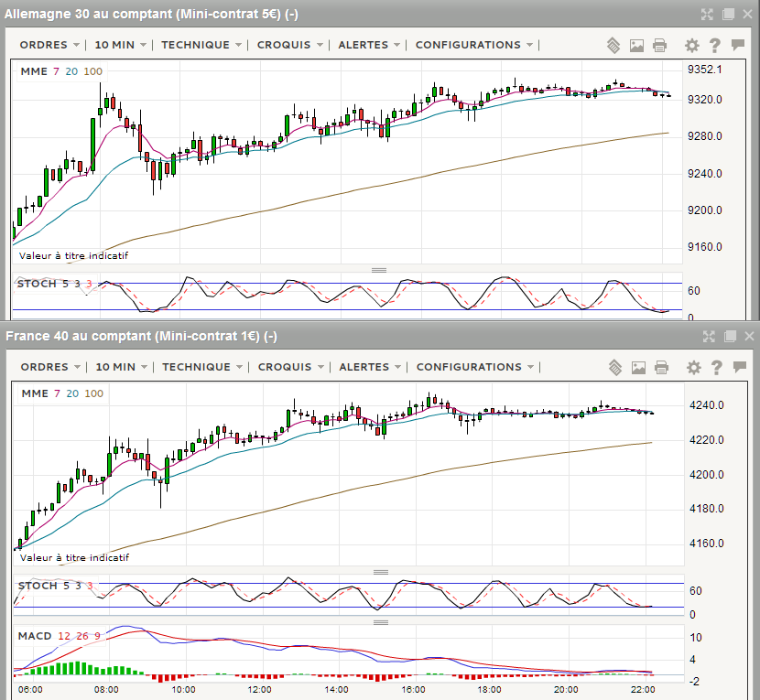
Task: Click help question mark on France 40 chart
Action: coord(716,367)
